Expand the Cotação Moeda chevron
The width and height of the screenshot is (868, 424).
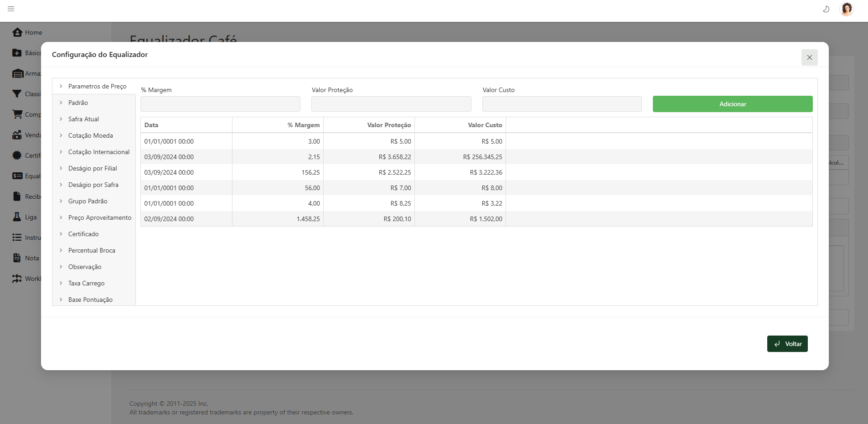click(x=61, y=135)
